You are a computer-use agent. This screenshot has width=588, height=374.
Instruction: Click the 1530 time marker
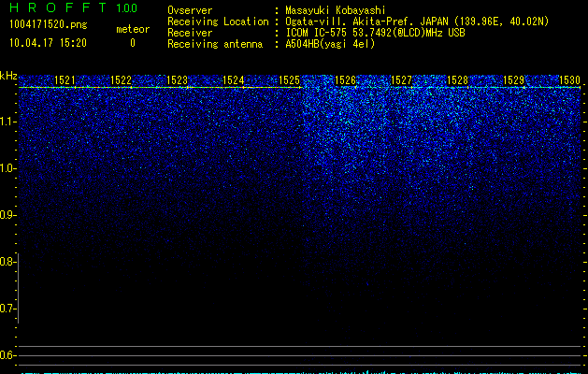pyautogui.click(x=569, y=80)
